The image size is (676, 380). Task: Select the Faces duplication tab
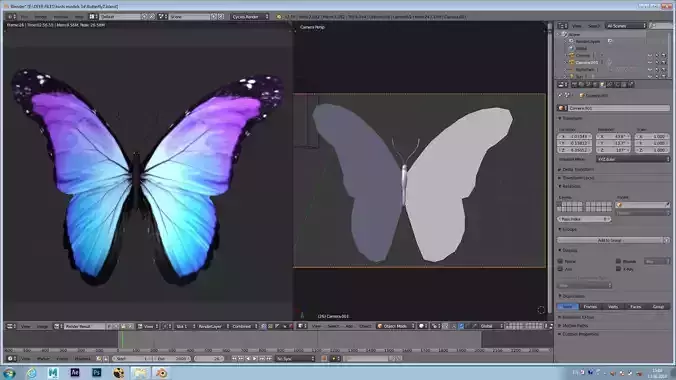pos(636,307)
